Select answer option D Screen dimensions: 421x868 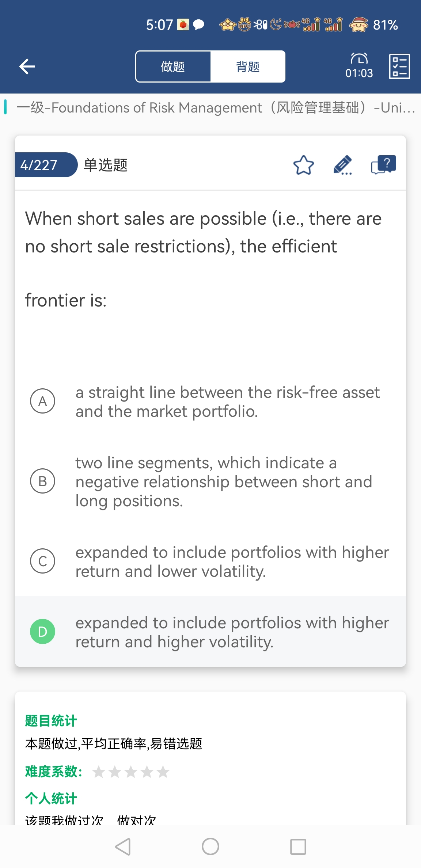tap(43, 632)
